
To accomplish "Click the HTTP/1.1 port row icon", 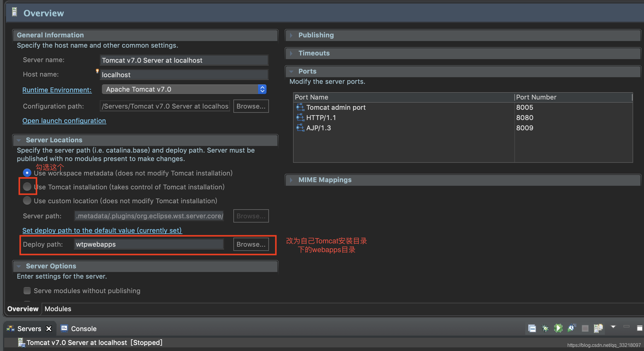I will (300, 118).
